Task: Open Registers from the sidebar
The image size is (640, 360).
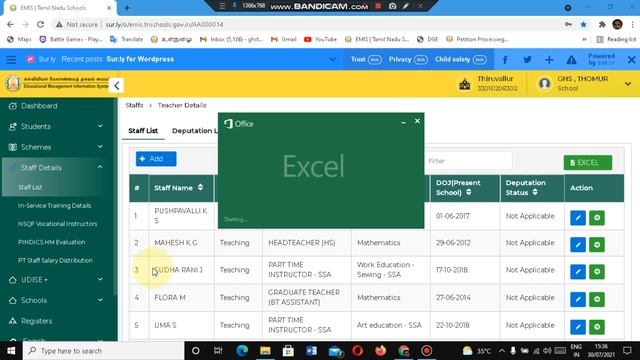Action: coord(36,321)
